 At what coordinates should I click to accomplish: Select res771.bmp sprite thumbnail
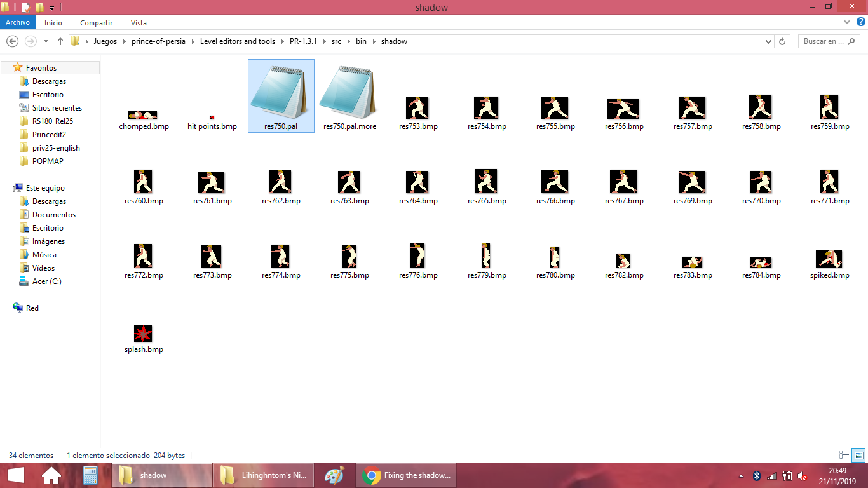click(829, 182)
